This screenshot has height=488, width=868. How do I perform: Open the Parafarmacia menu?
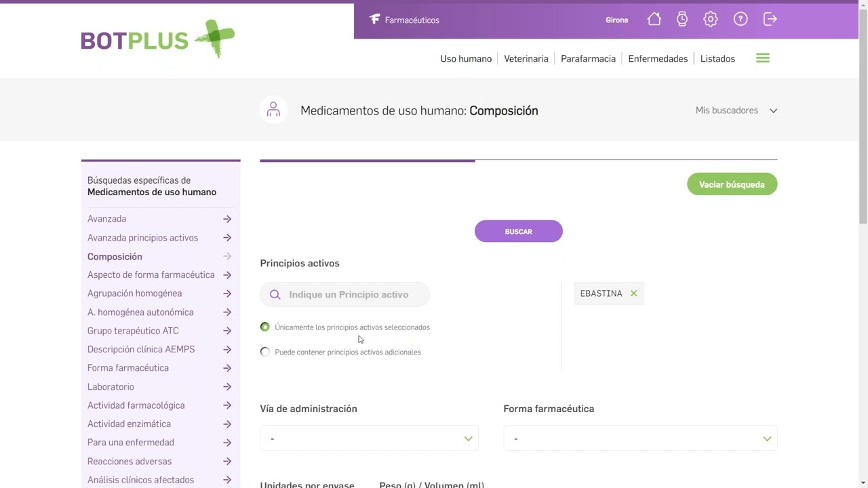[x=588, y=59]
